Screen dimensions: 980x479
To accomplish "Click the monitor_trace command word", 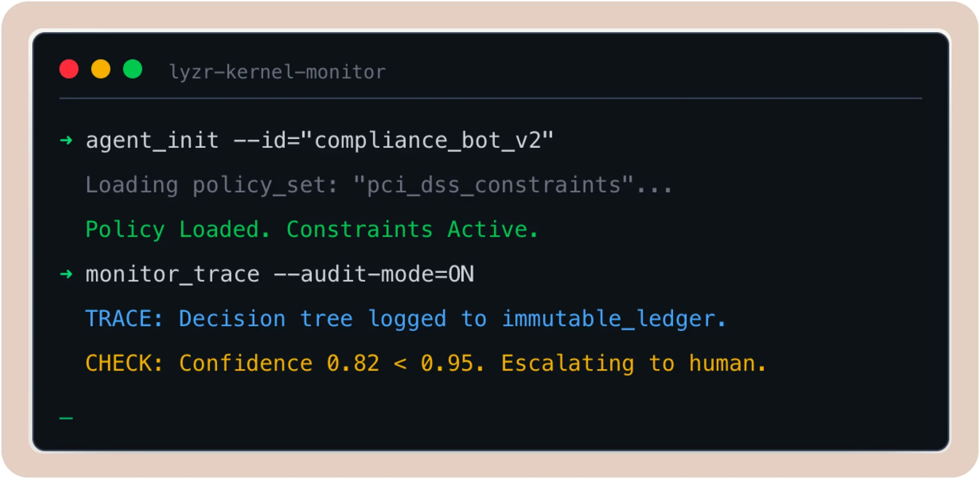I will pyautogui.click(x=172, y=274).
